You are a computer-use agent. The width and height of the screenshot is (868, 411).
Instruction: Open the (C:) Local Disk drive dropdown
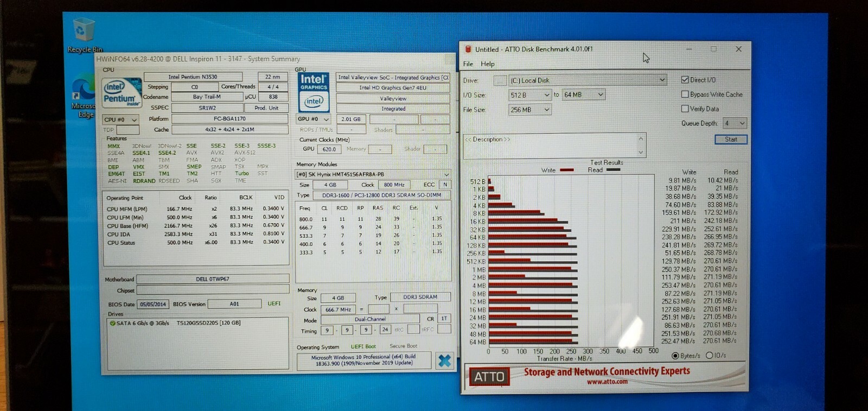[x=588, y=80]
